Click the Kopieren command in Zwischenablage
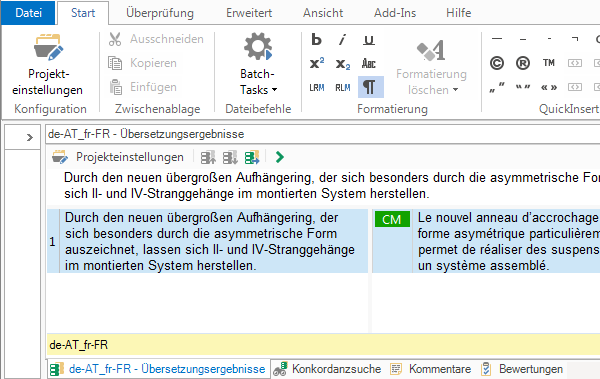The width and height of the screenshot is (600, 379). point(142,63)
